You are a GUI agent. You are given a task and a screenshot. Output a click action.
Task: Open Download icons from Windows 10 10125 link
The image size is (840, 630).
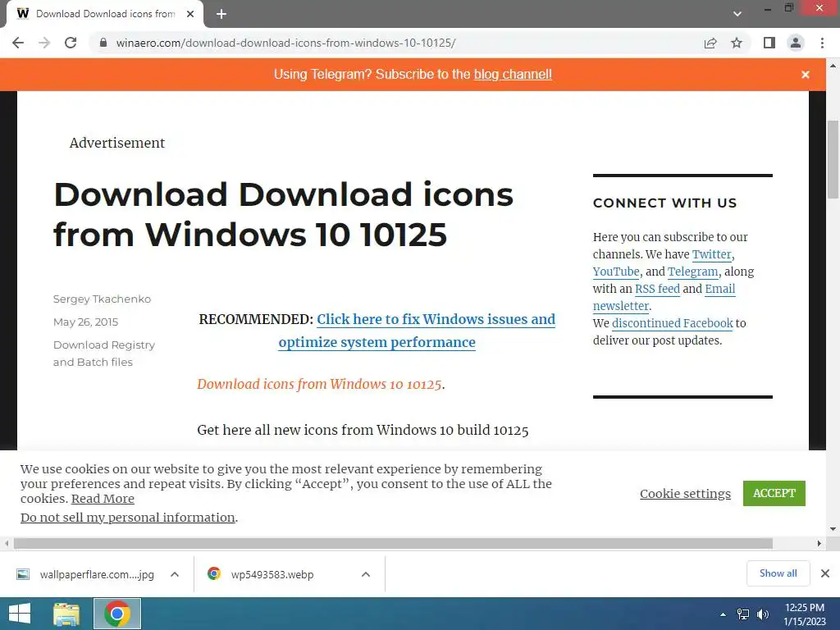[319, 384]
